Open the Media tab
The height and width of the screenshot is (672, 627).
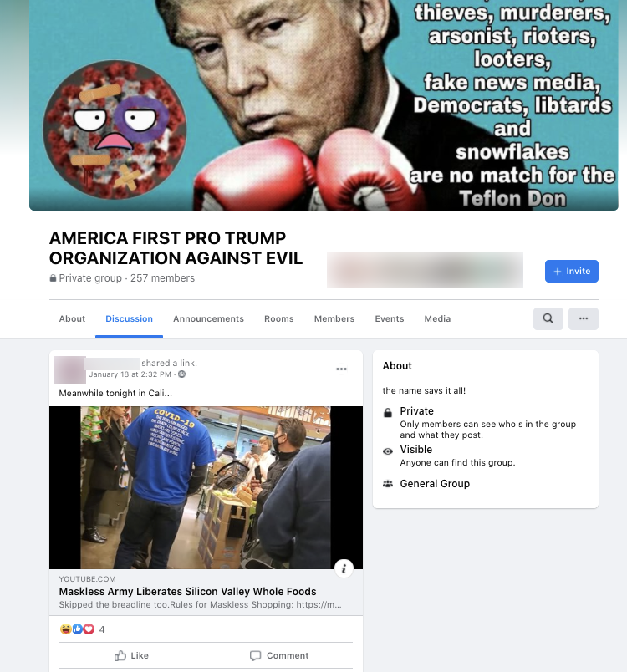pyautogui.click(x=437, y=318)
